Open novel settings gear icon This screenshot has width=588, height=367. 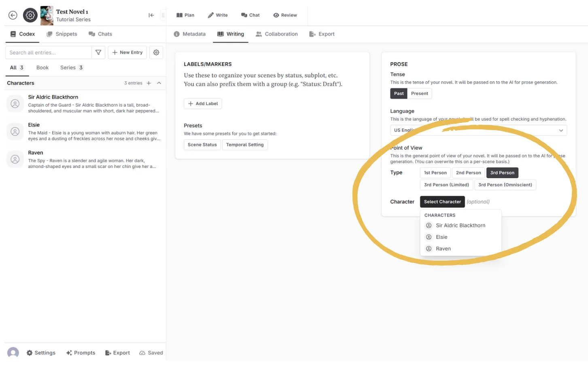click(30, 15)
